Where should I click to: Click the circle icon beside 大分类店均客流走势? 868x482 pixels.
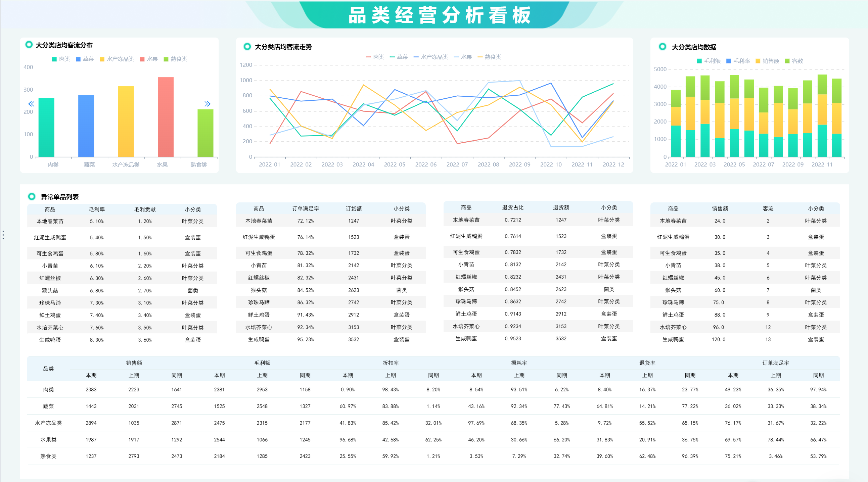pos(247,46)
